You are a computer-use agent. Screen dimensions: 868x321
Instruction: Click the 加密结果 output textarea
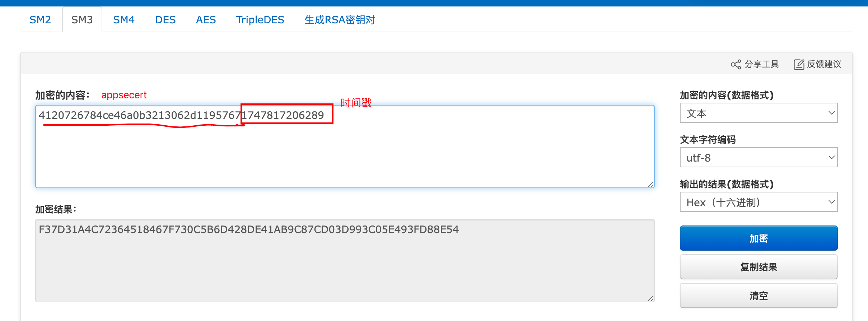[x=345, y=261]
